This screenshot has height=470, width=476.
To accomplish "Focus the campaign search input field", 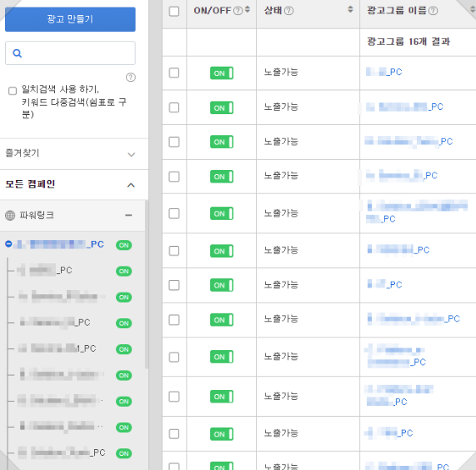I will (70, 53).
